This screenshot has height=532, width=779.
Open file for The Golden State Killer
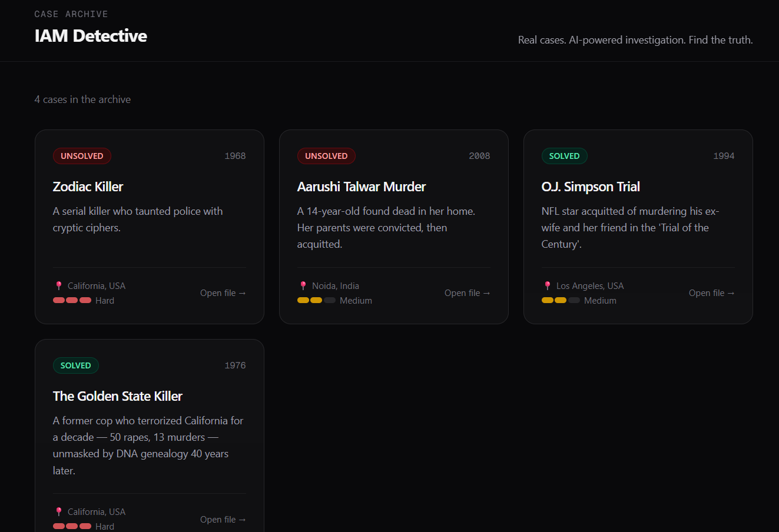click(x=223, y=519)
